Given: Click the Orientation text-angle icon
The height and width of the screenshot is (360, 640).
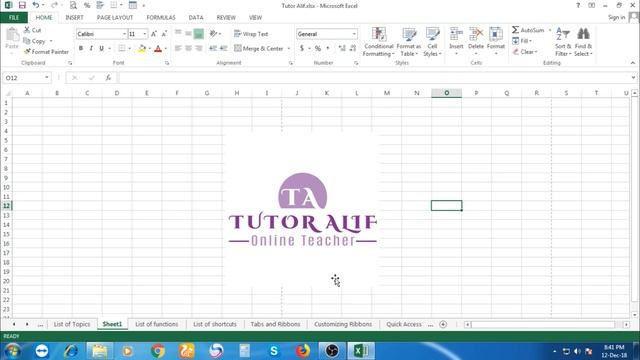Looking at the screenshot, I should click(213, 34).
